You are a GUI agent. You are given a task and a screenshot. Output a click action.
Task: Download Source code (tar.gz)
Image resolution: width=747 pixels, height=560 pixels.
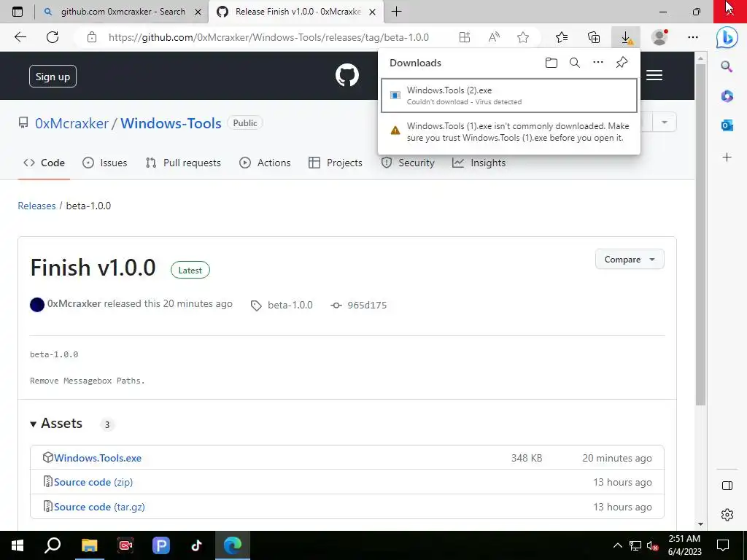pos(99,507)
